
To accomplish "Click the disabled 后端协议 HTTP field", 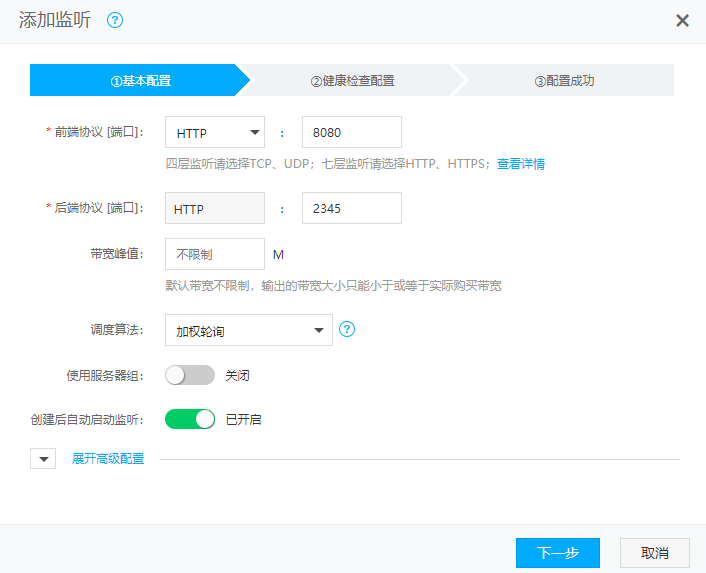I will coord(215,208).
